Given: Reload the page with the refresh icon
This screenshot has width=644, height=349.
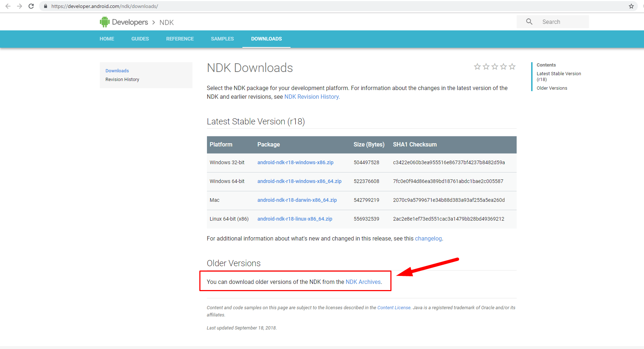Looking at the screenshot, I should (x=31, y=6).
